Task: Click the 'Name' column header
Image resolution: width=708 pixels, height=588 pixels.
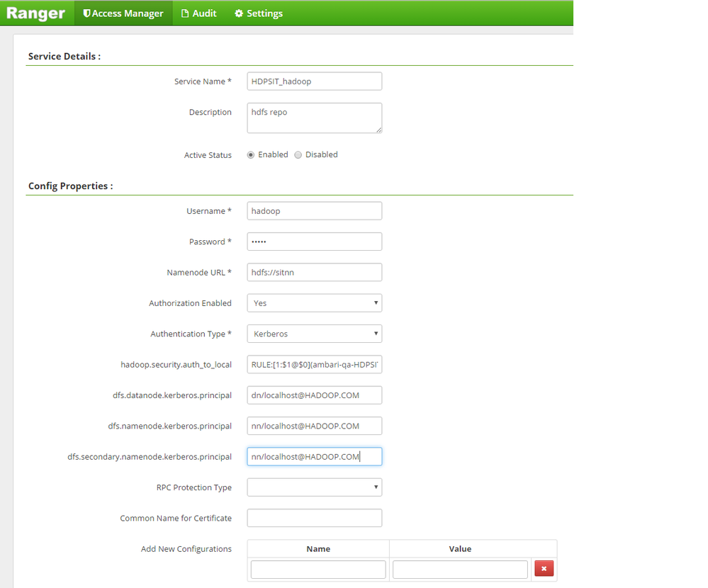Action: (x=318, y=549)
